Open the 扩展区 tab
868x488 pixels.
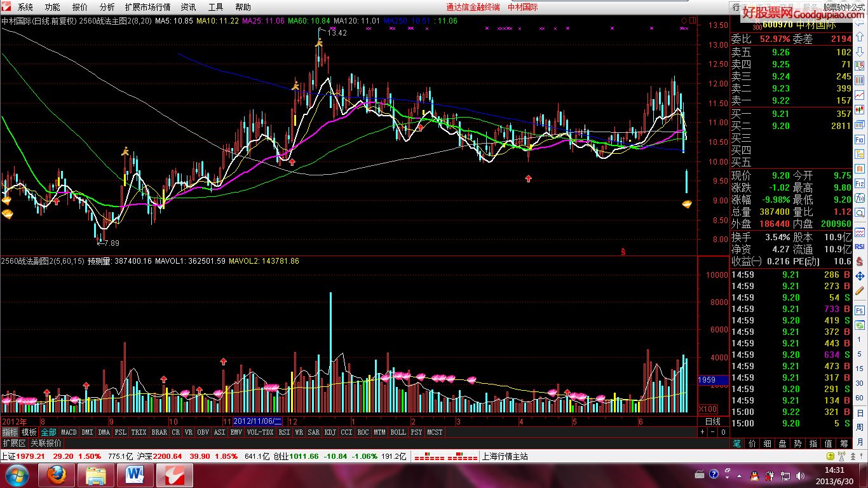13,443
